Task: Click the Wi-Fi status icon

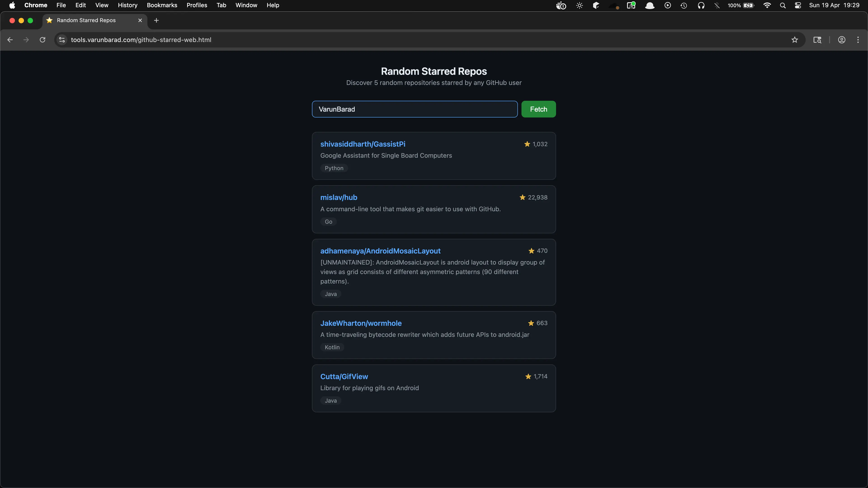Action: (x=767, y=5)
